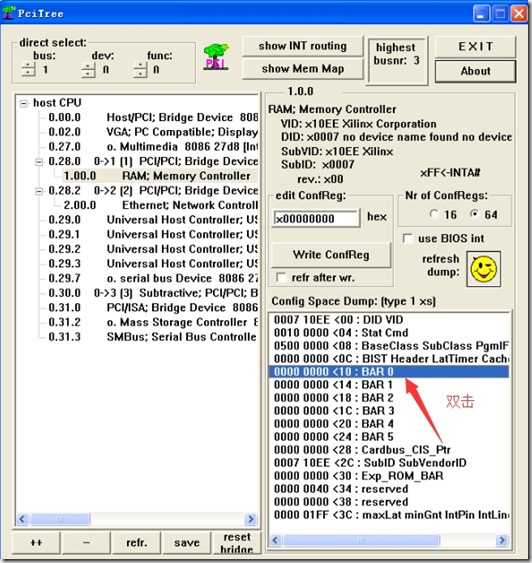This screenshot has width=532, height=563.
Task: Collapse the 0.28.2 bridge node
Action: (39, 191)
